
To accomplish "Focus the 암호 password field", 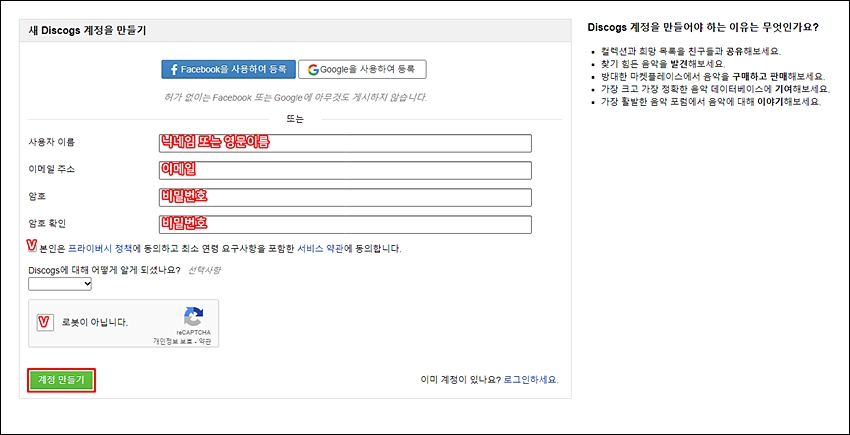I will [345, 197].
